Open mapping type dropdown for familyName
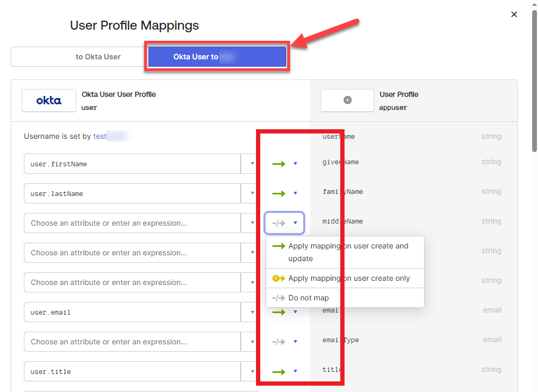 pyautogui.click(x=295, y=193)
